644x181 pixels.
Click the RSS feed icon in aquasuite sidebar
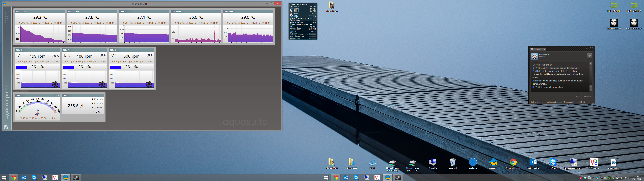(x=6, y=127)
